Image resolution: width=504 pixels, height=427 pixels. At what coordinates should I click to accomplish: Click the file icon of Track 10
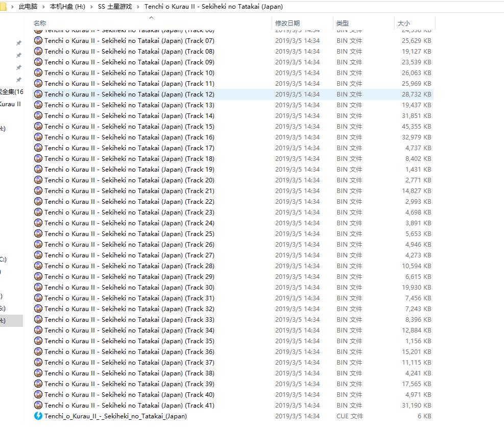click(x=38, y=73)
